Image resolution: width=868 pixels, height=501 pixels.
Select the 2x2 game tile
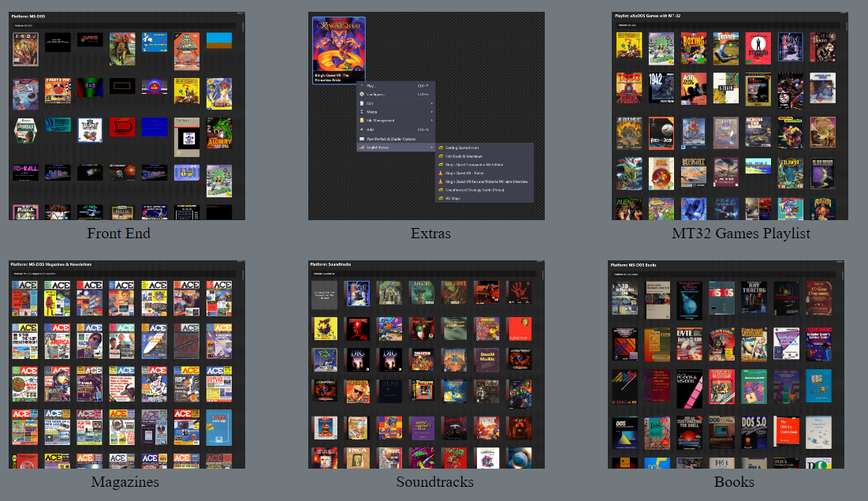(90, 88)
